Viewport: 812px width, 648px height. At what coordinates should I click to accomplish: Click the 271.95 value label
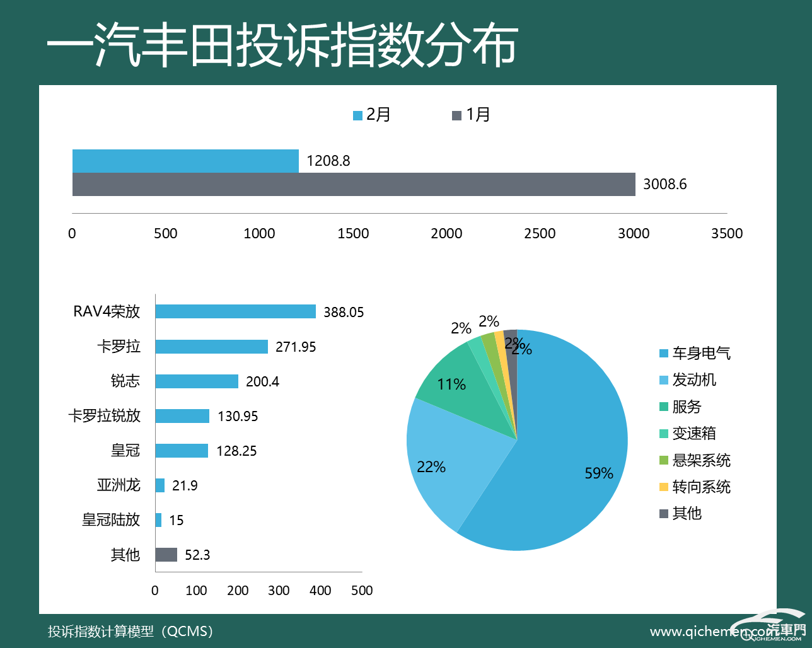[296, 347]
